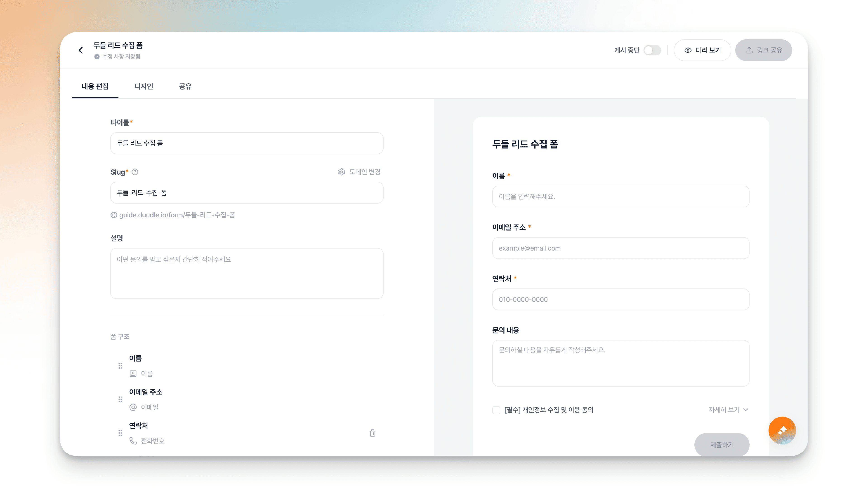The image size is (868, 488).
Task: Focus the preview 연락처 phone input
Action: click(x=621, y=299)
